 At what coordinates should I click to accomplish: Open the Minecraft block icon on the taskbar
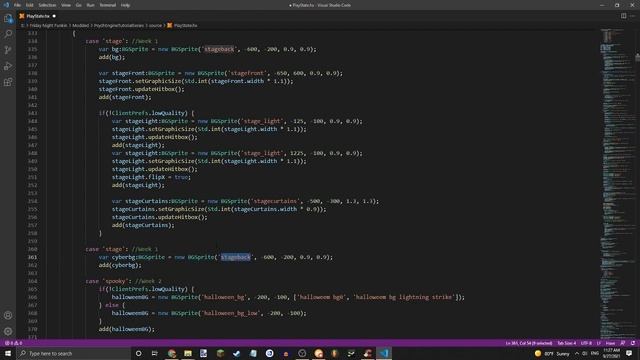(x=220, y=353)
